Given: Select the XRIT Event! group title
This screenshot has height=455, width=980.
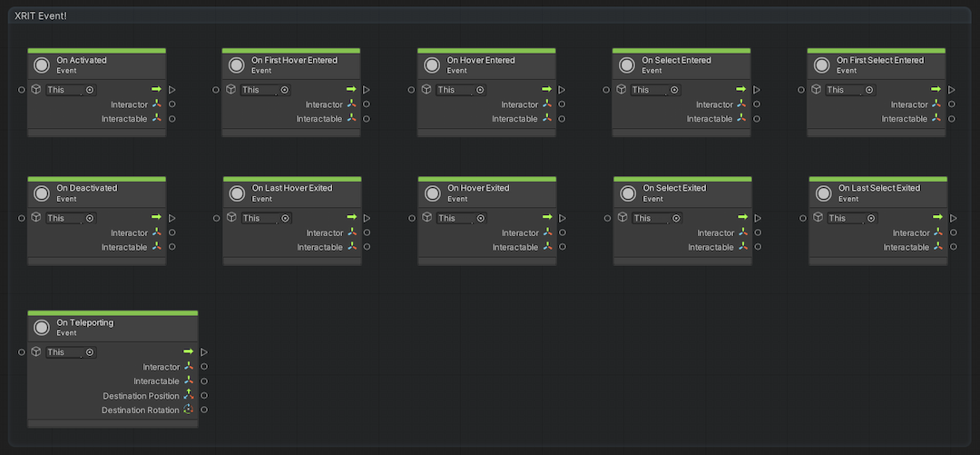Looking at the screenshot, I should click(41, 16).
